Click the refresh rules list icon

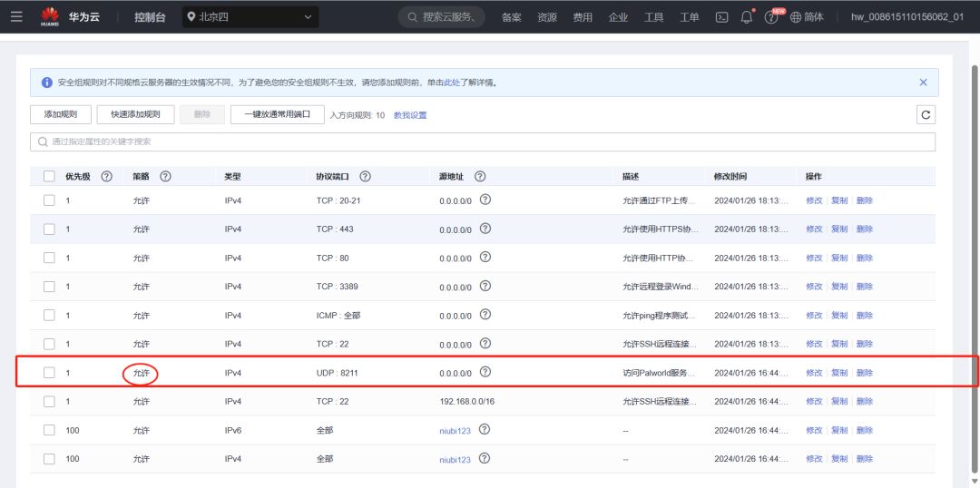[926, 114]
